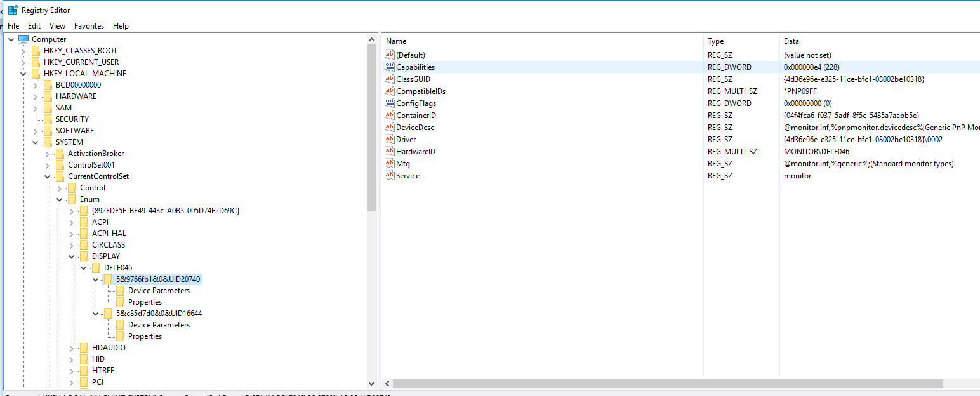980x396 pixels.
Task: Open the View menu
Action: click(57, 26)
